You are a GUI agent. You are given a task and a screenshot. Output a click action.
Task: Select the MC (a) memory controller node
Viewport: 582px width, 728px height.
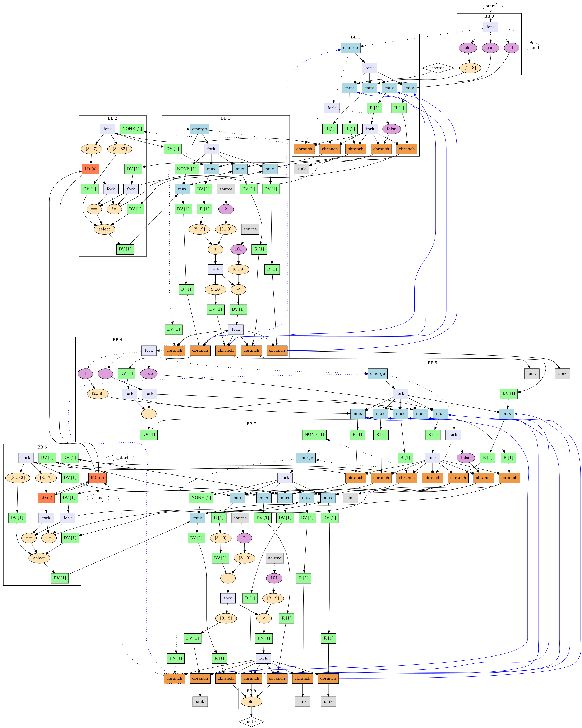97,478
